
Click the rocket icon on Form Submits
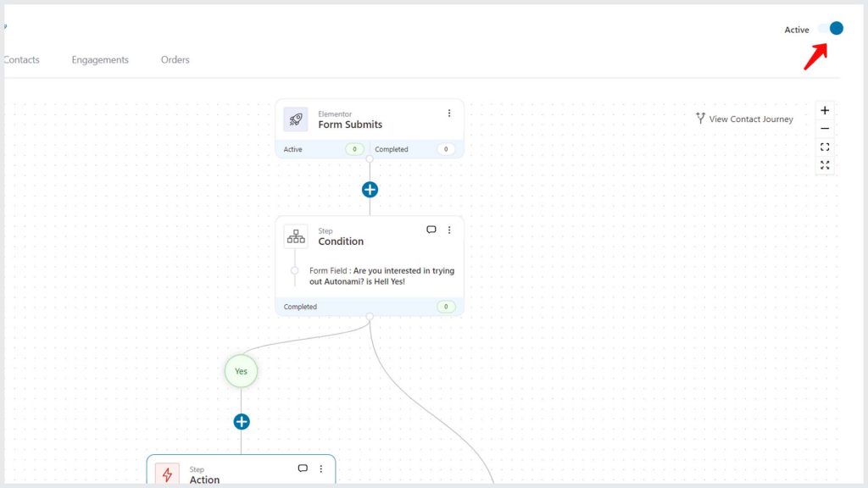click(296, 119)
